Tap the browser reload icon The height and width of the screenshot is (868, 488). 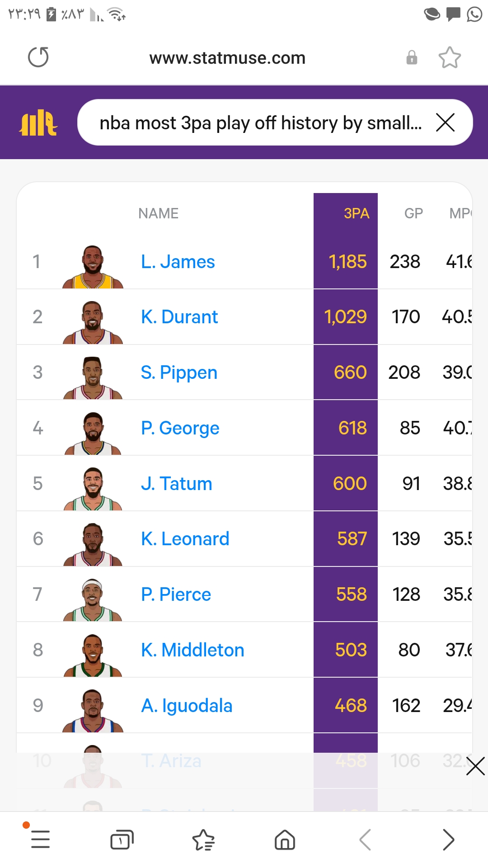(38, 57)
